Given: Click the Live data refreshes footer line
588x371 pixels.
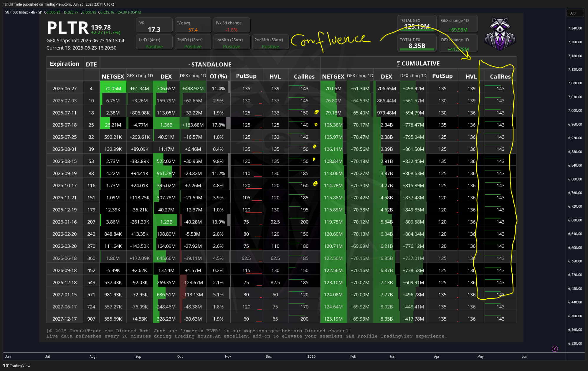Looking at the screenshot, I should 246,336.
